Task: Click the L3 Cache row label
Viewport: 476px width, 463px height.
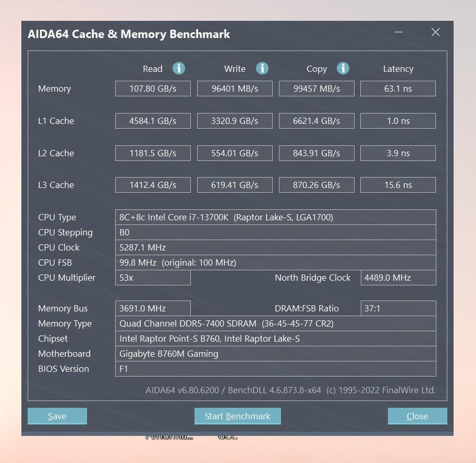Action: pyautogui.click(x=56, y=185)
